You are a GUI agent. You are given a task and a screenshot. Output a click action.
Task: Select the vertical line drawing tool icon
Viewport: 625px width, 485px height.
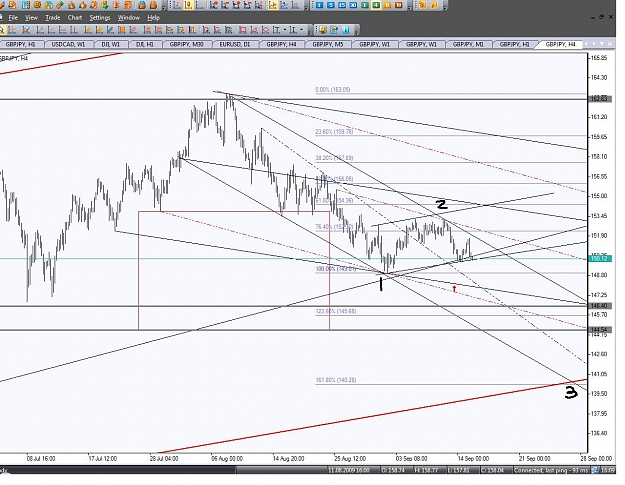tap(74, 30)
